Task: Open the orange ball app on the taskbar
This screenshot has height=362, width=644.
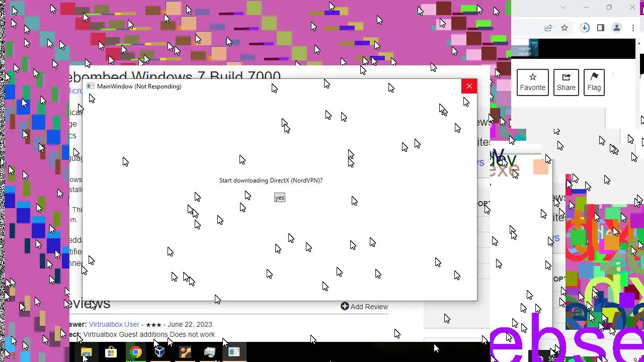Action: [185, 352]
